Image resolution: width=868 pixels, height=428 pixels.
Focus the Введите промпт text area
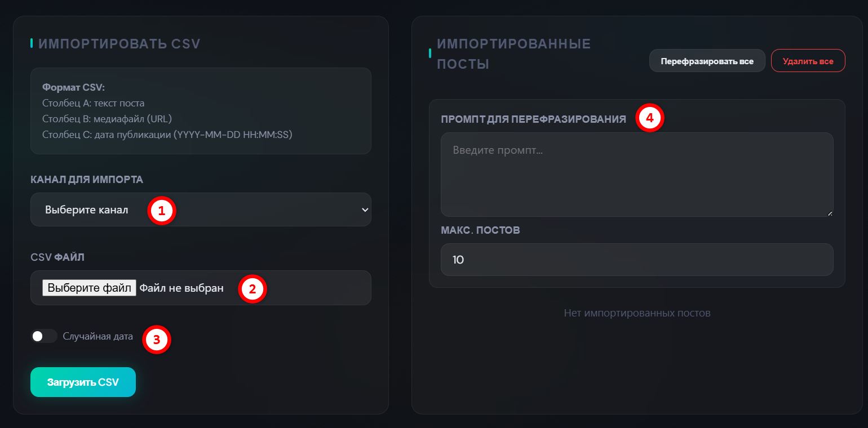(637, 175)
